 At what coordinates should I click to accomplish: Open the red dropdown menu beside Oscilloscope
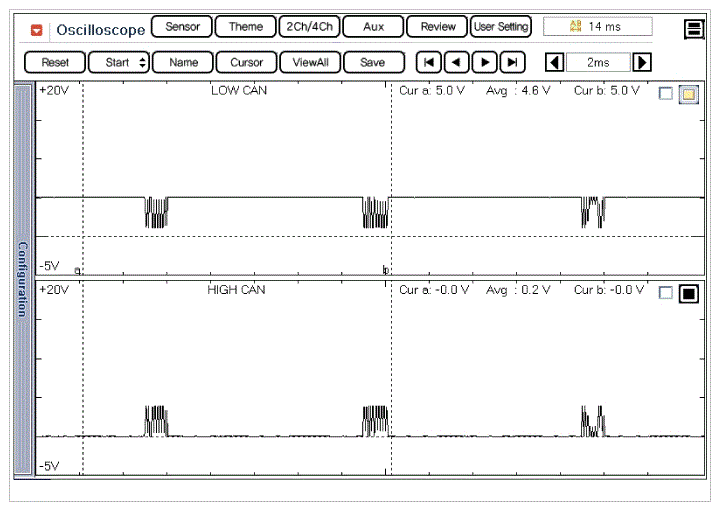[x=36, y=30]
